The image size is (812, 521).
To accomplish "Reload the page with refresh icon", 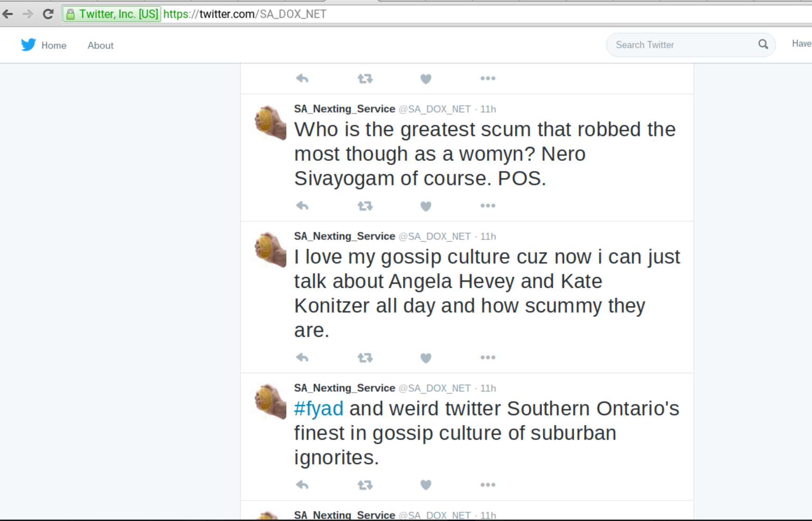I will click(48, 14).
